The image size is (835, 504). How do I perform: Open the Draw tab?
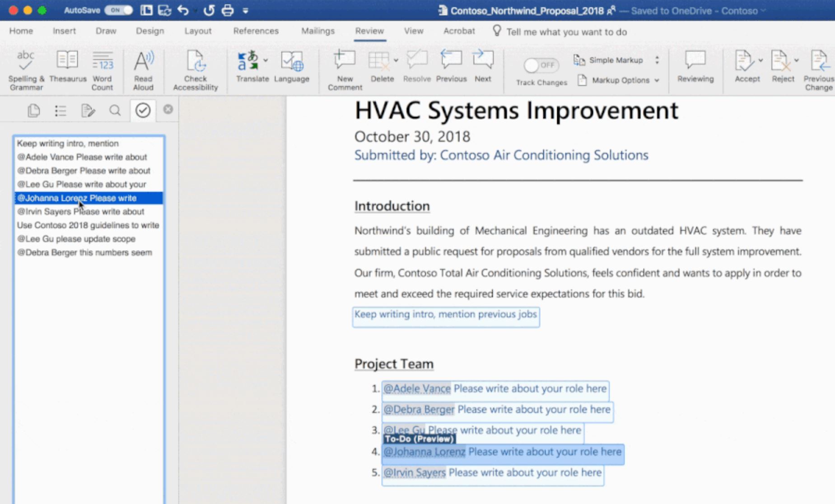click(106, 31)
